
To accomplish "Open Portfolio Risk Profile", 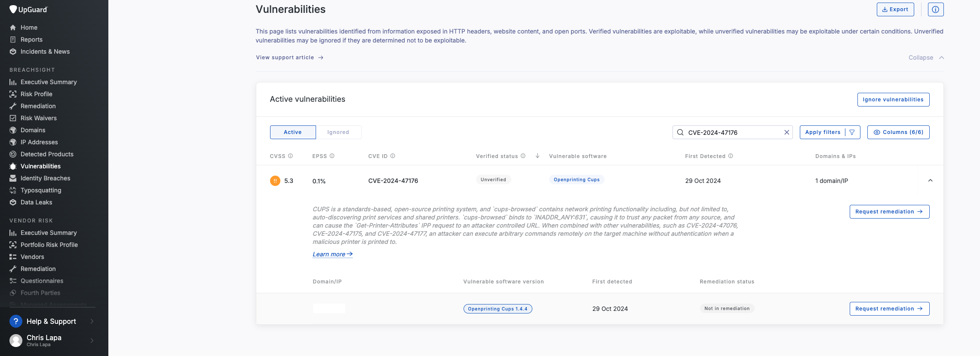I will pos(49,245).
